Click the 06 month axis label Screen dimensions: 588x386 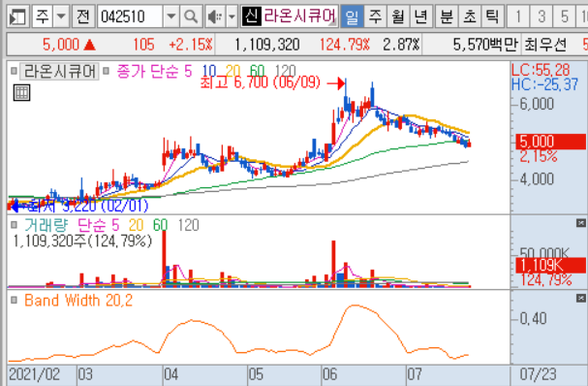point(330,374)
